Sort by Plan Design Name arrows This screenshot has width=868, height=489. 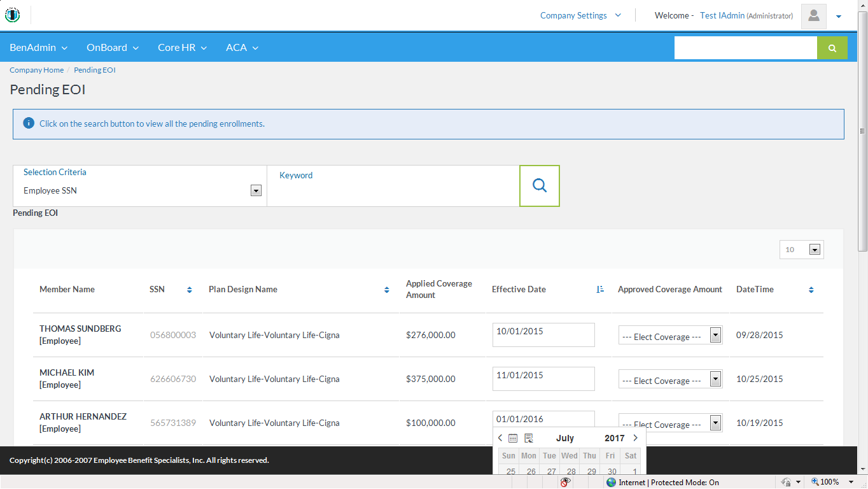387,290
